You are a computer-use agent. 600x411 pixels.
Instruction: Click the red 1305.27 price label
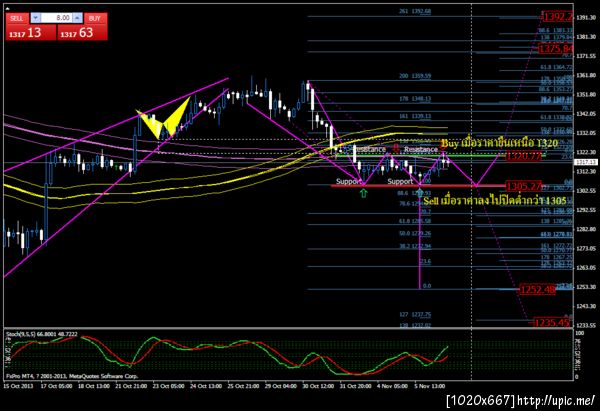coord(523,186)
